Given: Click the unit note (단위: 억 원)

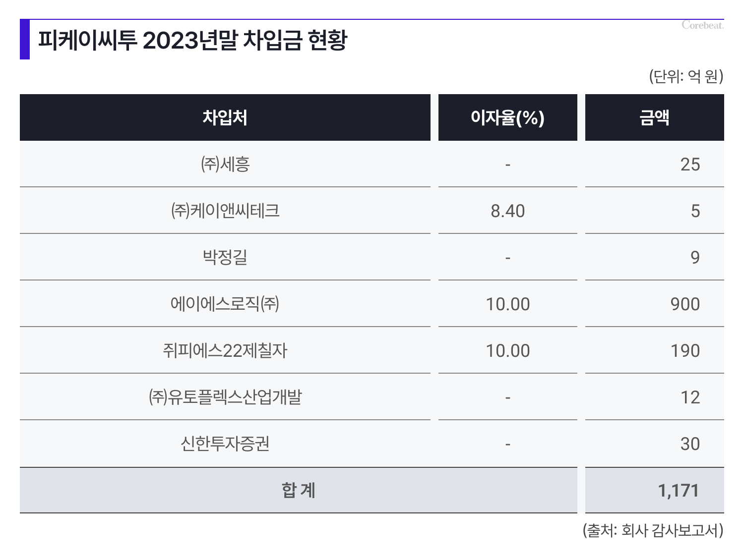Looking at the screenshot, I should point(686,76).
